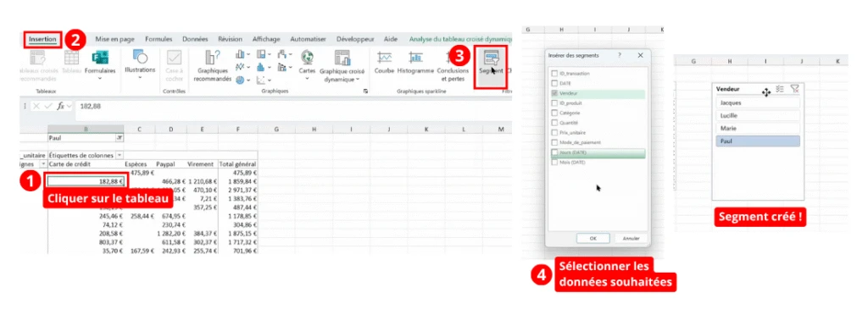
Task: Check the ID_transaction box
Action: pyautogui.click(x=554, y=74)
